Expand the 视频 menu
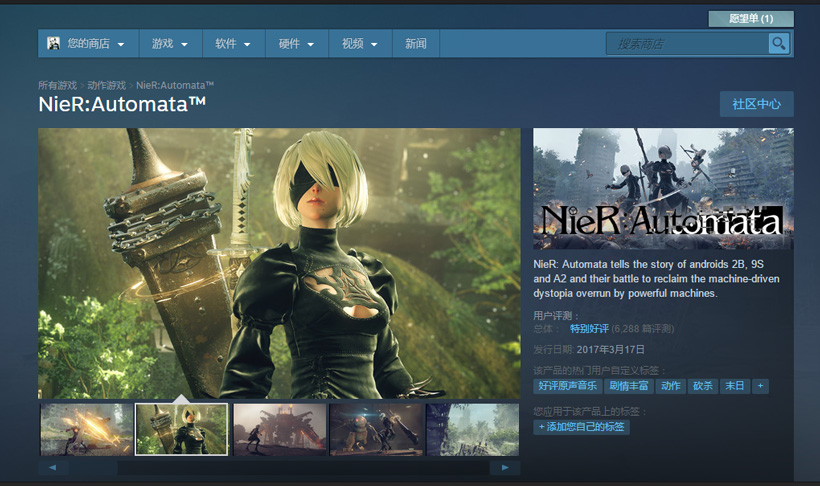 [360, 43]
